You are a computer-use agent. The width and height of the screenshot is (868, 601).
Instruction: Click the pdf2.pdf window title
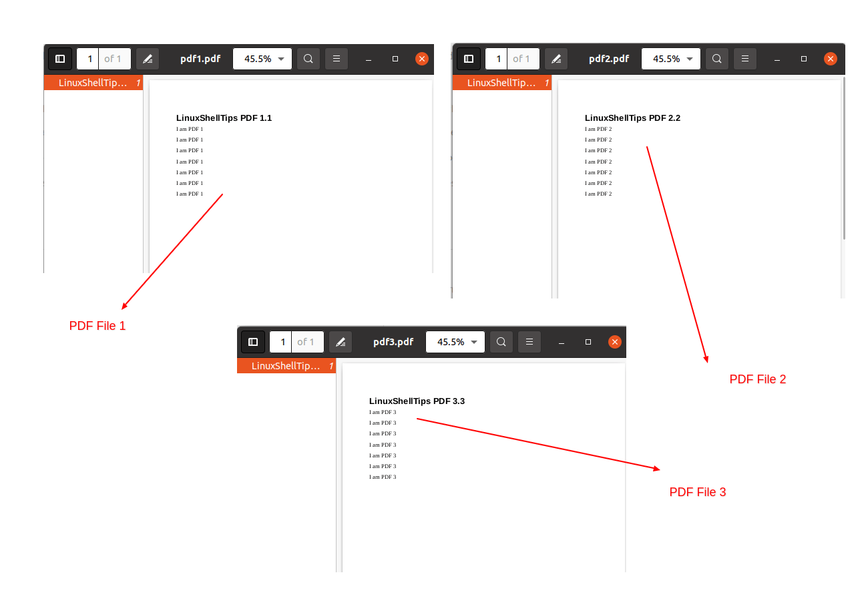pos(609,59)
